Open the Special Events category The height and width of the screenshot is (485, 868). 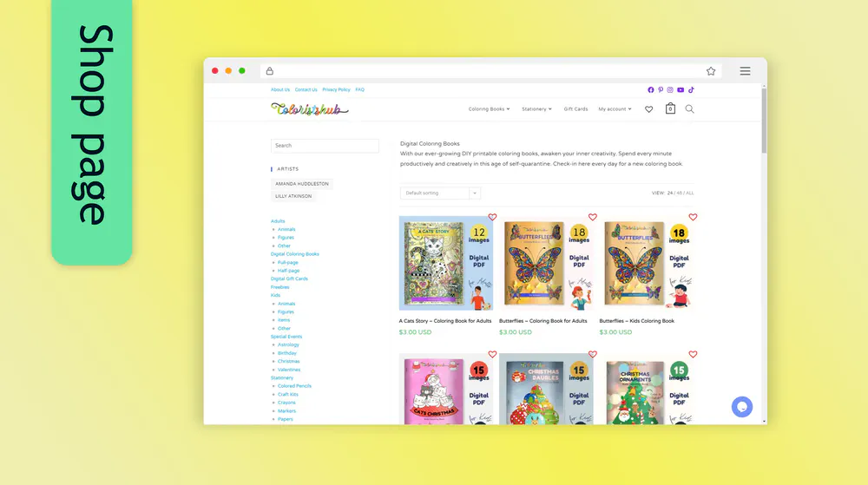(286, 337)
